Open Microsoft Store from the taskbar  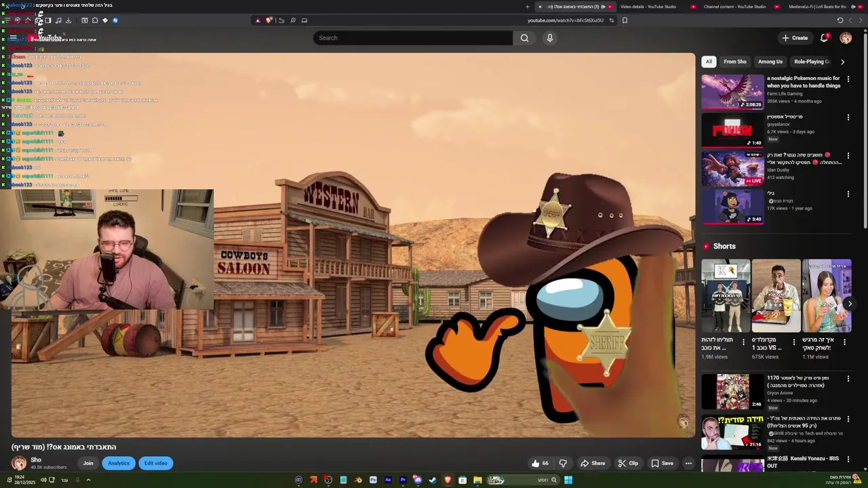[462, 480]
